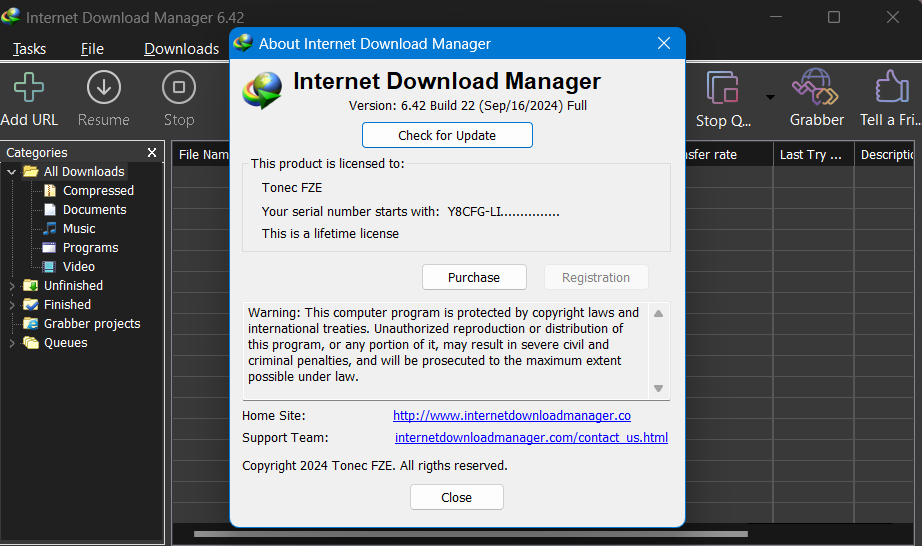Minimize the Internet Download Manager window
The width and height of the screenshot is (922, 546).
click(776, 17)
